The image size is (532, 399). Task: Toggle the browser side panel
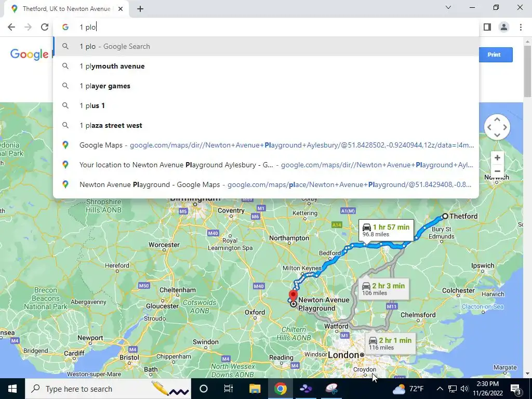[x=487, y=27]
